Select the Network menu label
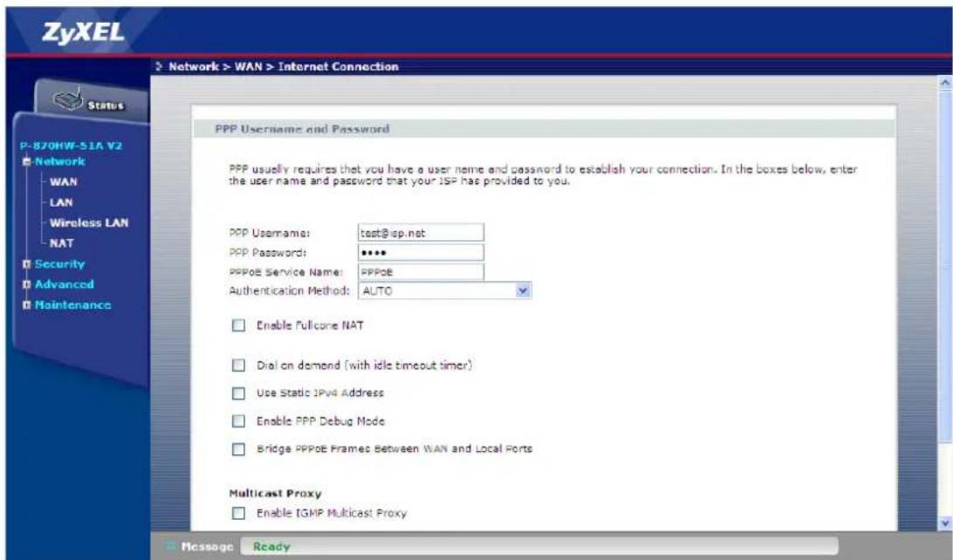953x560 pixels. coord(59,161)
